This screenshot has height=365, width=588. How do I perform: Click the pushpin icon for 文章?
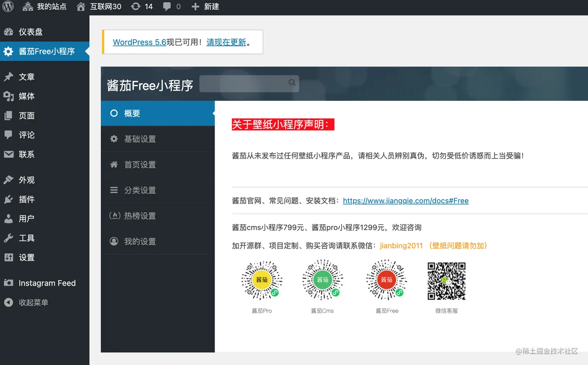click(9, 77)
